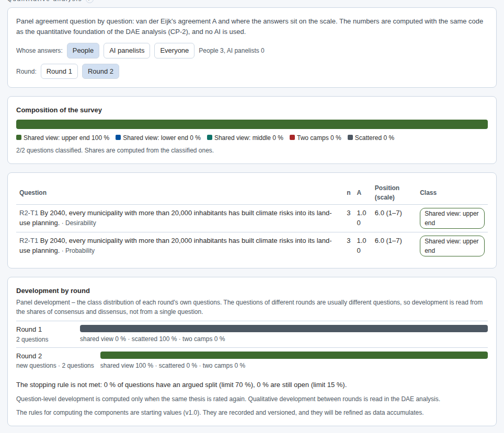Click the green composition bar of the survey
The height and width of the screenshot is (433, 504).
coord(252,124)
